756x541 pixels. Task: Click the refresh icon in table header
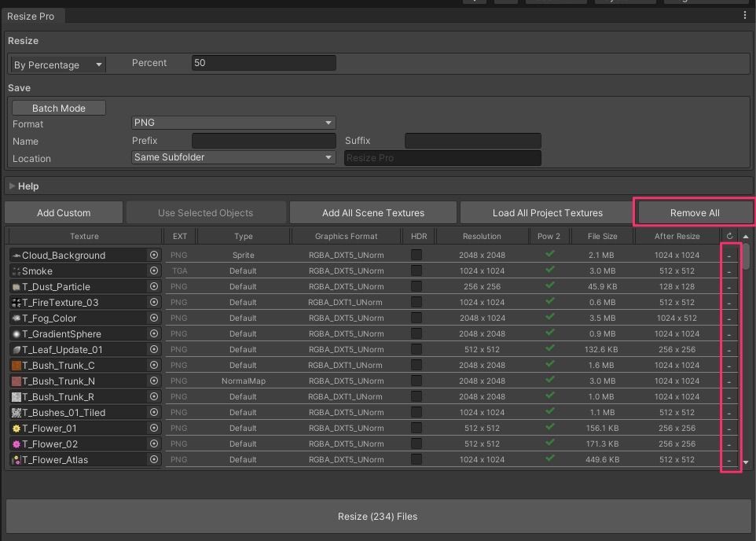click(x=729, y=236)
